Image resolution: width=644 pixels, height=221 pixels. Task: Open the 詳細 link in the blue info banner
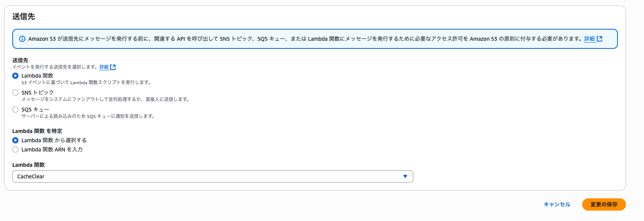590,39
